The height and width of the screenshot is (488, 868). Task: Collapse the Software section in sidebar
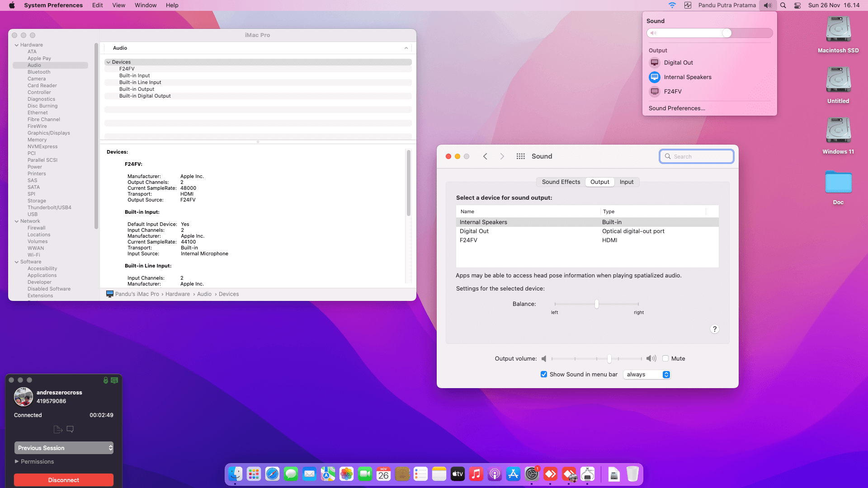(x=17, y=262)
